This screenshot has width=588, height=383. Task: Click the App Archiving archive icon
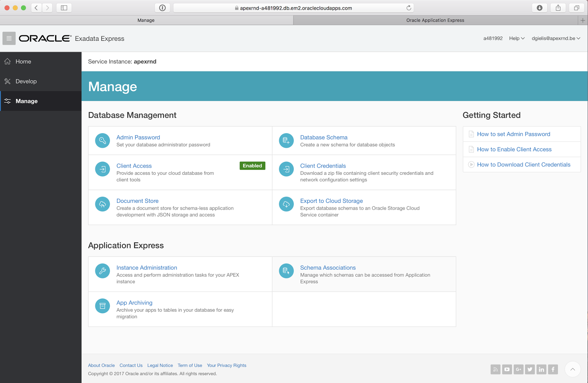click(x=102, y=306)
